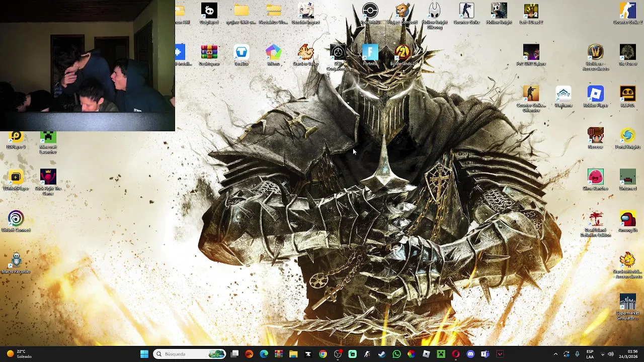Open Dead Island Definitive Edition shortcut

[595, 224]
